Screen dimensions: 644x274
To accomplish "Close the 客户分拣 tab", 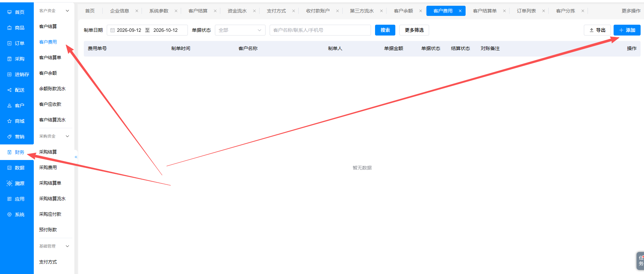I will click(583, 11).
